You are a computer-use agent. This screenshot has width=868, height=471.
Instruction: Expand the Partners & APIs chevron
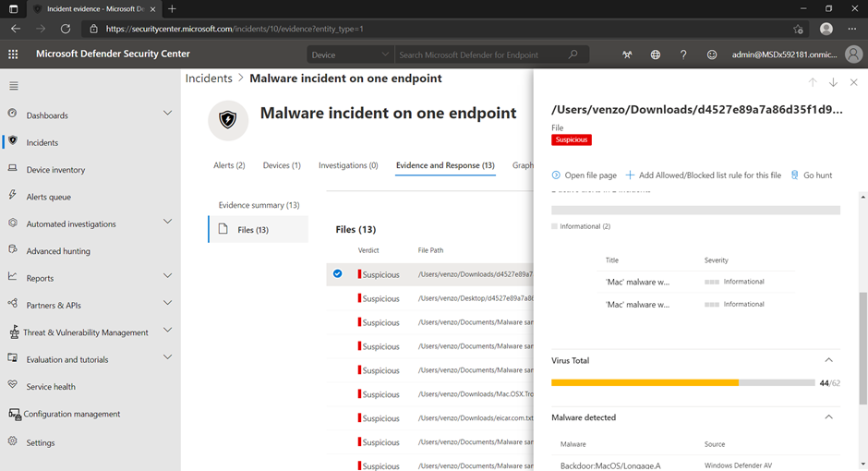[167, 303]
